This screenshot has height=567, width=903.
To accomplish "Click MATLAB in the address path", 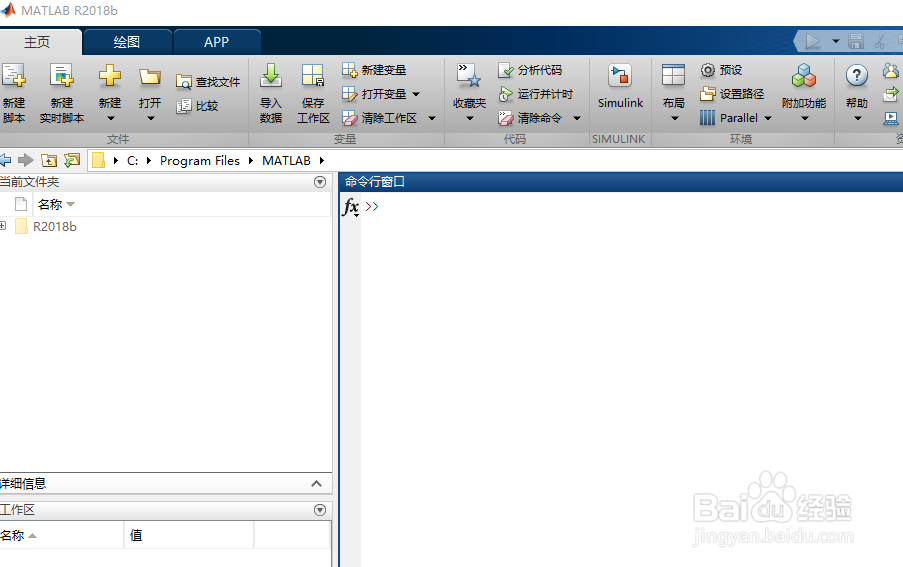I will click(286, 161).
